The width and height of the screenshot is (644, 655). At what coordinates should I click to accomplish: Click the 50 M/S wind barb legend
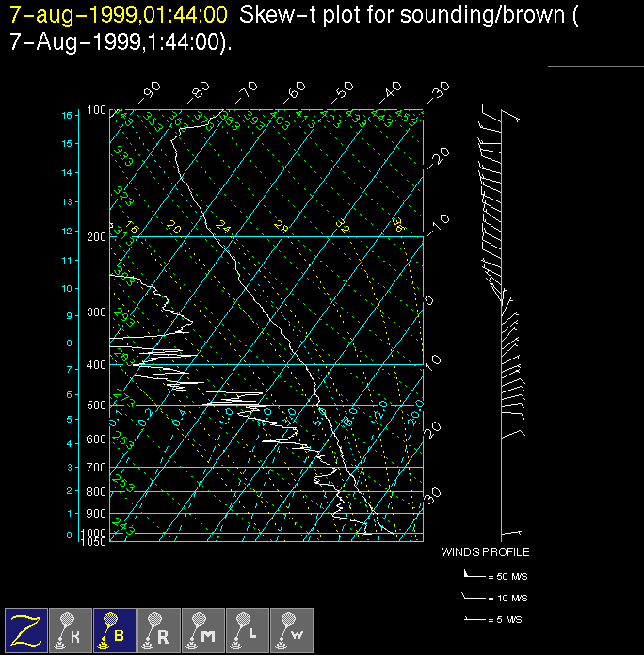tap(494, 574)
